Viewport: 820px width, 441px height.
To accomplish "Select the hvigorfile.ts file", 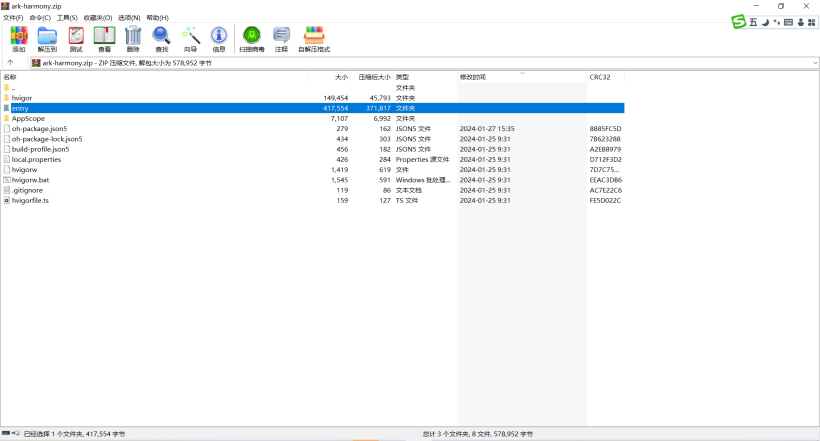I will coord(31,200).
